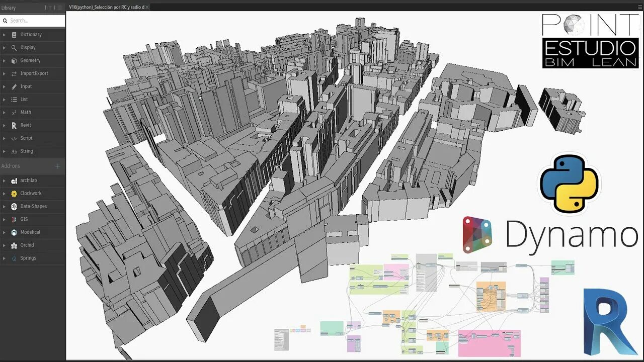Expand the Math category arrow

click(4, 112)
